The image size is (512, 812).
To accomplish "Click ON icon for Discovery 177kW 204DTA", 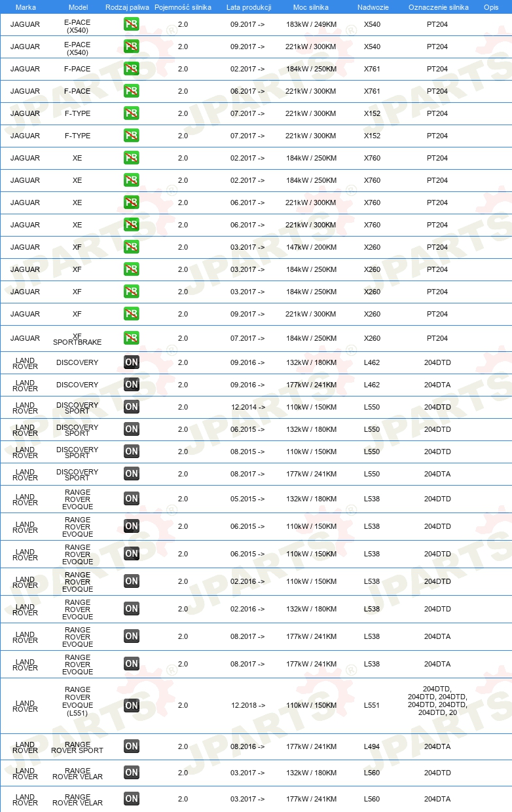I will point(132,385).
